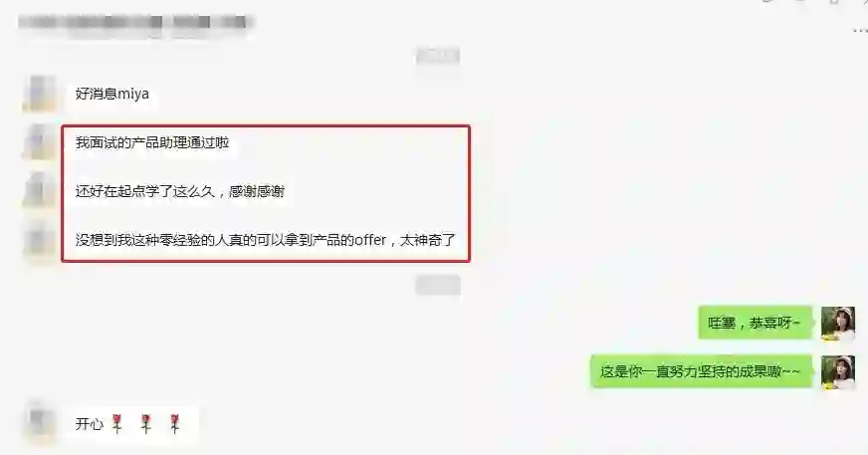Screen dimensions: 868x455
Task: Click the green bubble "这是你一直努力坚持的成果嘞~~"
Action: (701, 372)
